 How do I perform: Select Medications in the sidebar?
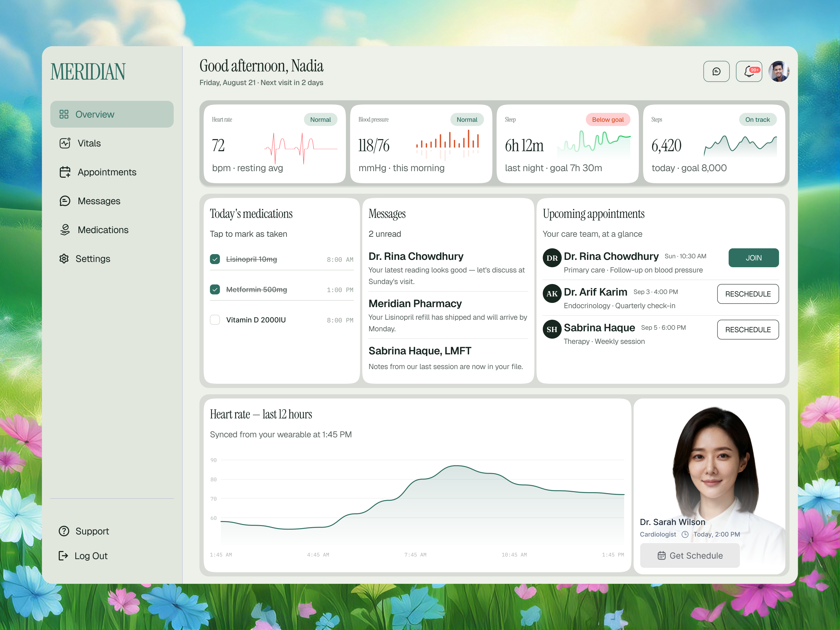[112, 230]
